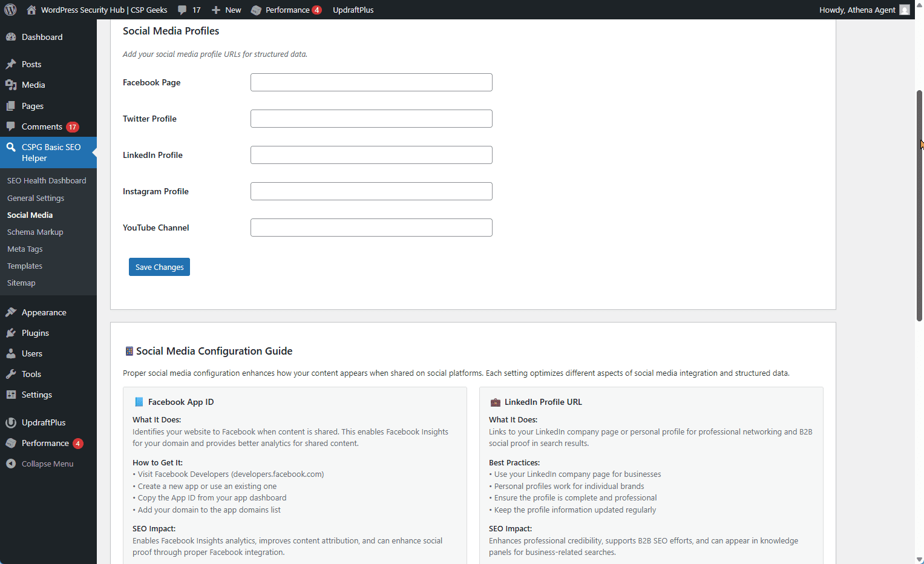924x564 pixels.
Task: Click the Athena Agent avatar image
Action: pyautogui.click(x=905, y=9)
